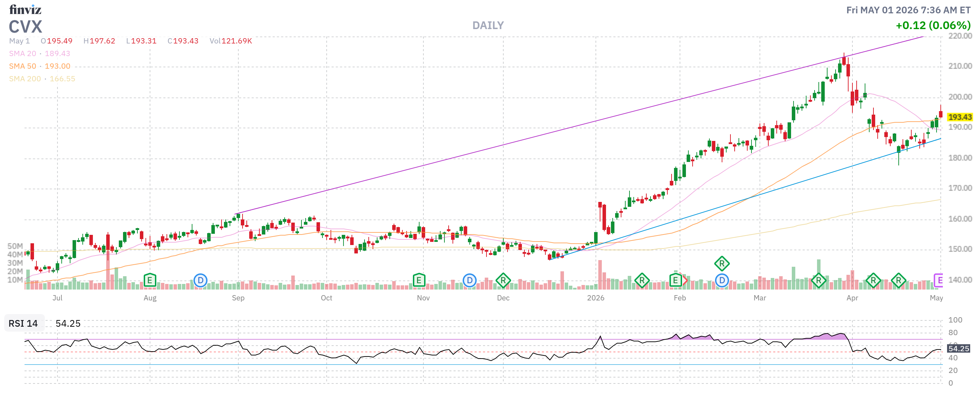Viewport: 980px width, 394px height.
Task: Click the first R diamond marker in April
Action: coord(873,281)
